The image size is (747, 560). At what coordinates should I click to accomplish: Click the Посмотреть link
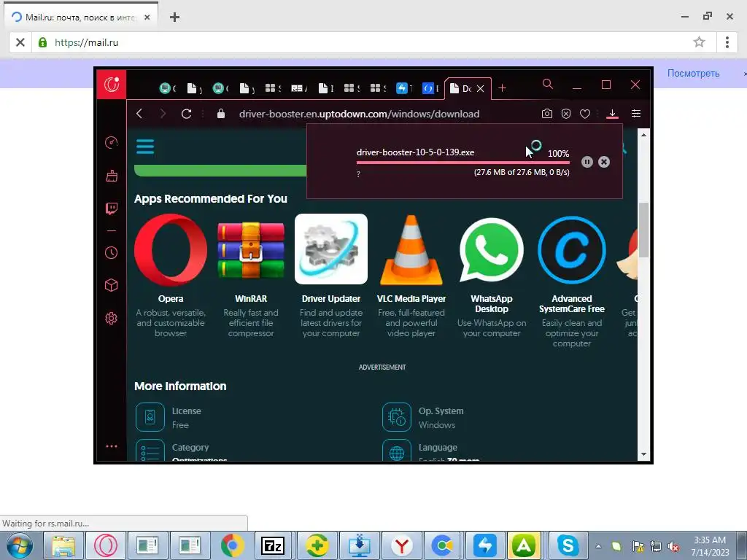tap(693, 74)
